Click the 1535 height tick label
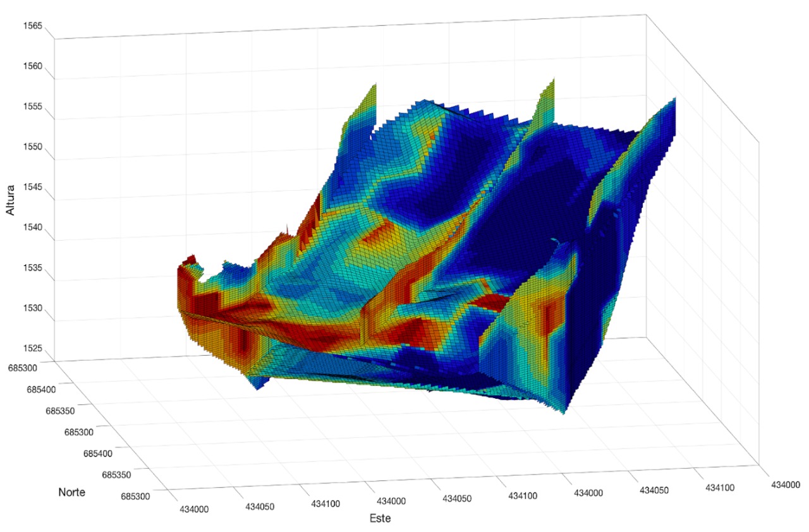 pos(32,269)
